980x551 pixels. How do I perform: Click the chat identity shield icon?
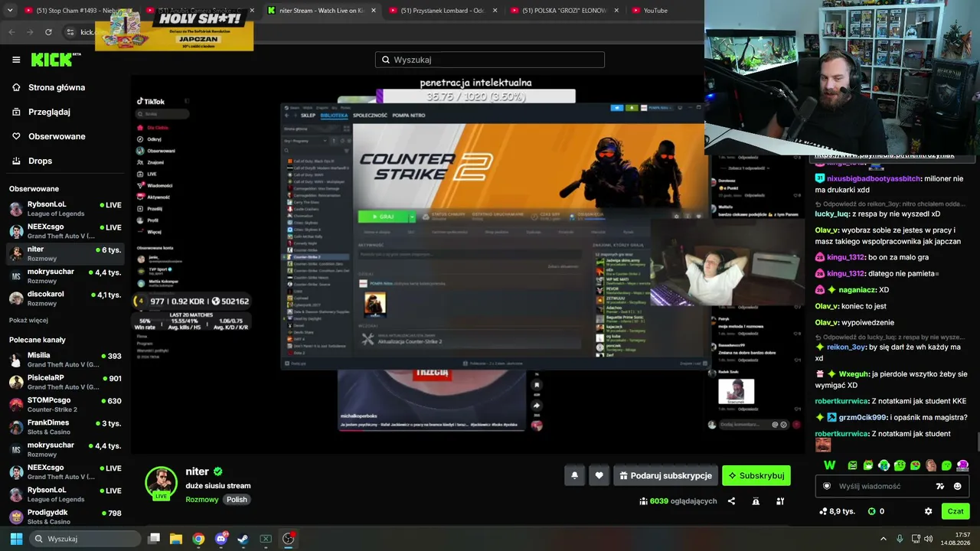(827, 486)
